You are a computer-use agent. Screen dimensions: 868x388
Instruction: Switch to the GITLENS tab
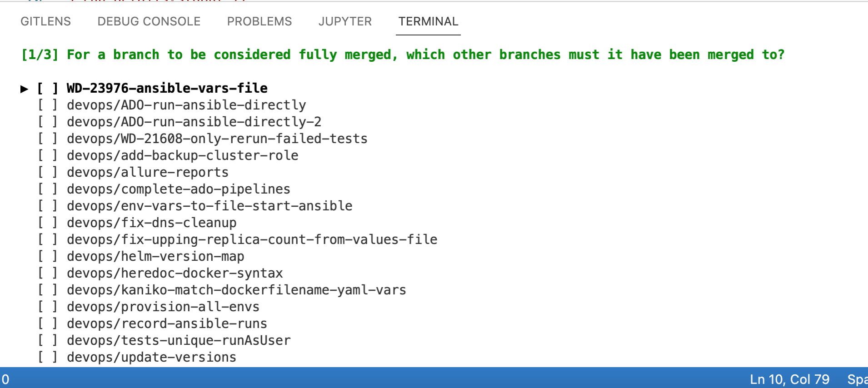point(45,21)
